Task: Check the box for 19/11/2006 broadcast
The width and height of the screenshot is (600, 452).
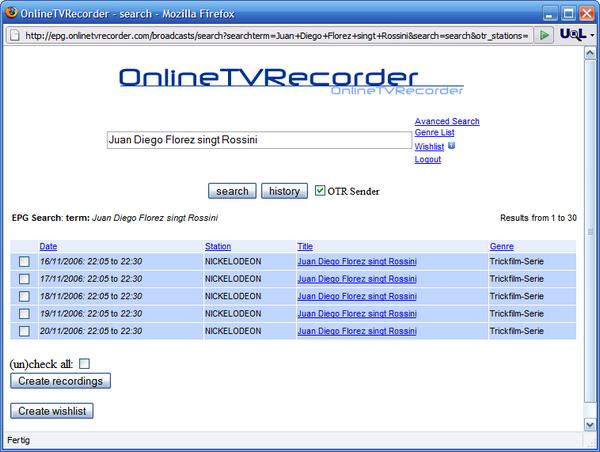Action: 24,314
